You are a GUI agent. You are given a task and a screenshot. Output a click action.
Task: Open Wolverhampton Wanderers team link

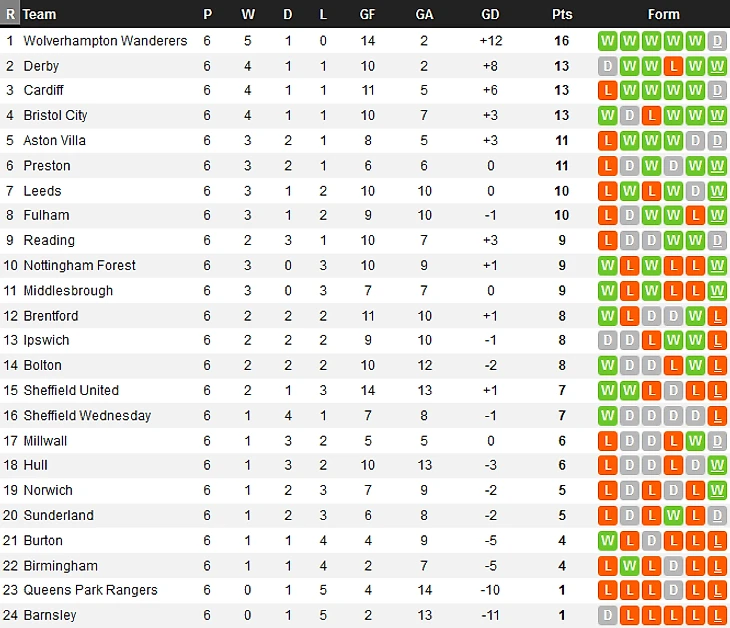pyautogui.click(x=105, y=41)
